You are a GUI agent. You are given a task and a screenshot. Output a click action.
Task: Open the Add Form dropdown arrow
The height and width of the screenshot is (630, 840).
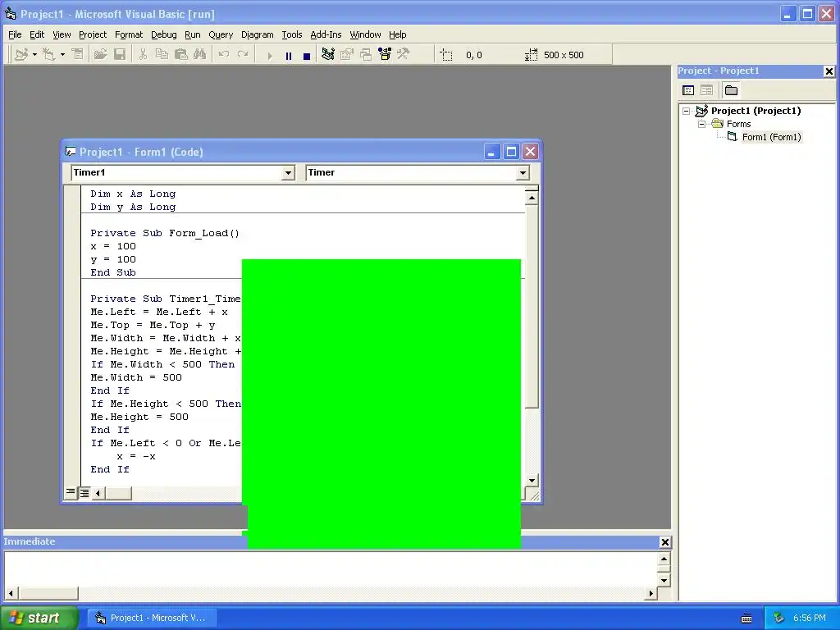click(x=62, y=55)
